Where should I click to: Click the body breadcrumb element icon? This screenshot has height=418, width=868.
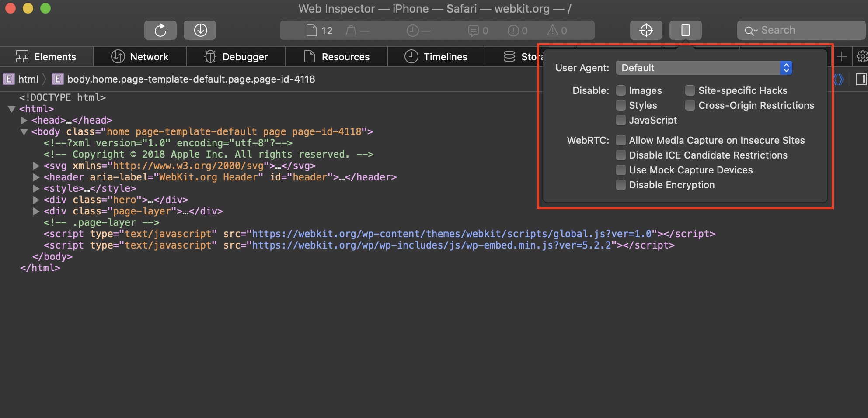pos(57,79)
